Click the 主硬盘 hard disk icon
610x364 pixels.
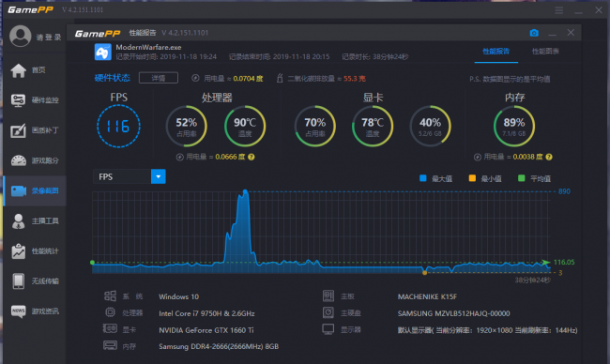coord(328,312)
